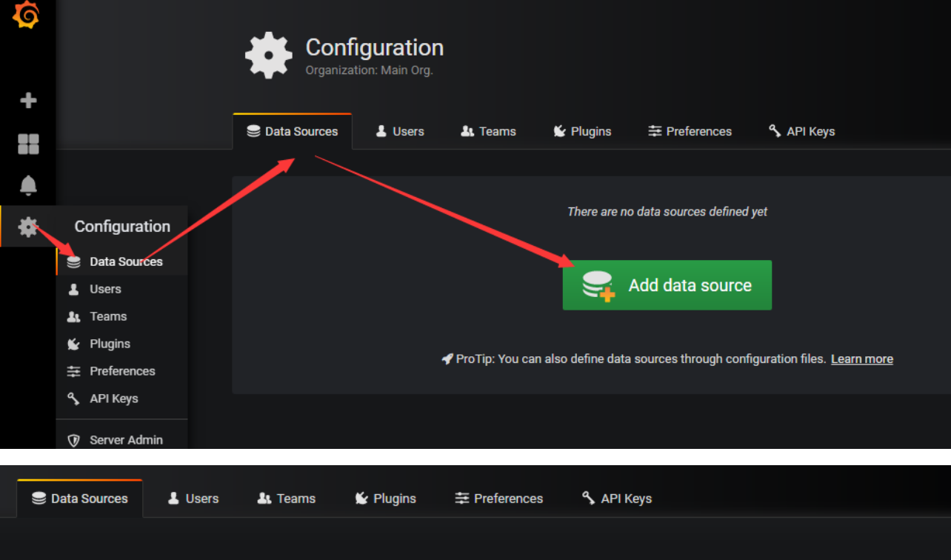Follow the Learn more link

[x=862, y=359]
